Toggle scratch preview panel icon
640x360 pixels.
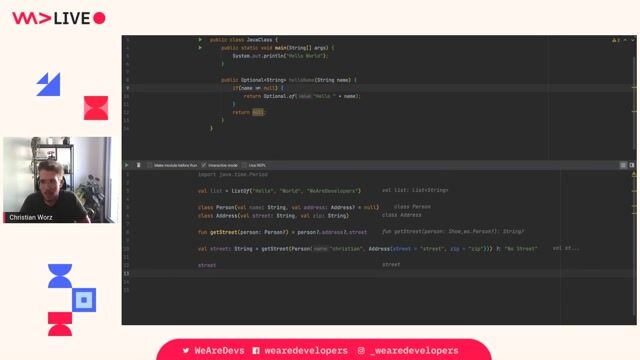point(632,165)
